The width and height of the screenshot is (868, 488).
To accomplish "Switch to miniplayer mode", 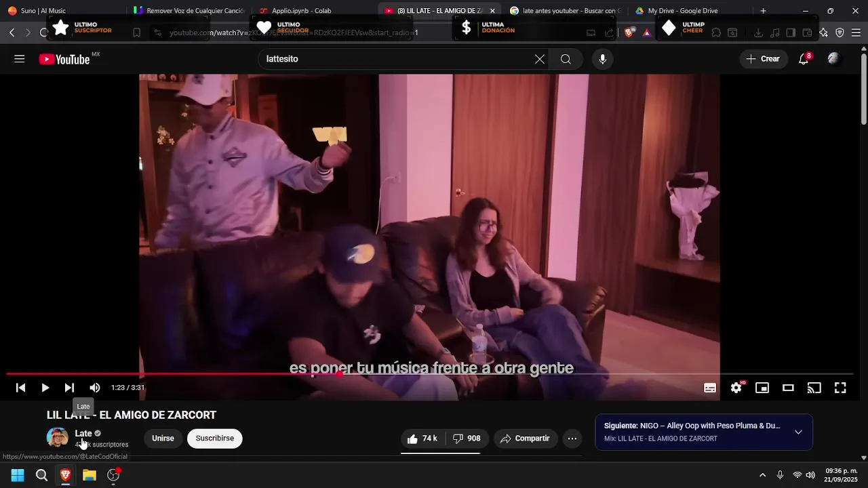I will click(x=762, y=388).
